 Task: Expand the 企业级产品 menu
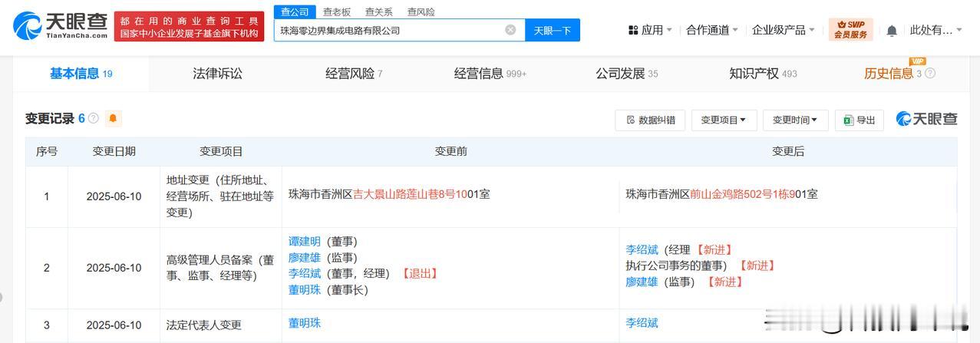(784, 30)
